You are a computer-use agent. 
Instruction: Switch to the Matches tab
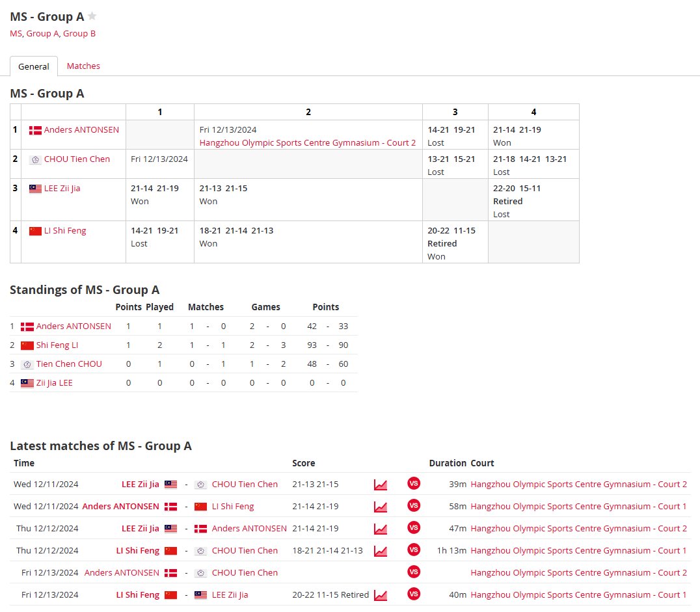(x=83, y=66)
